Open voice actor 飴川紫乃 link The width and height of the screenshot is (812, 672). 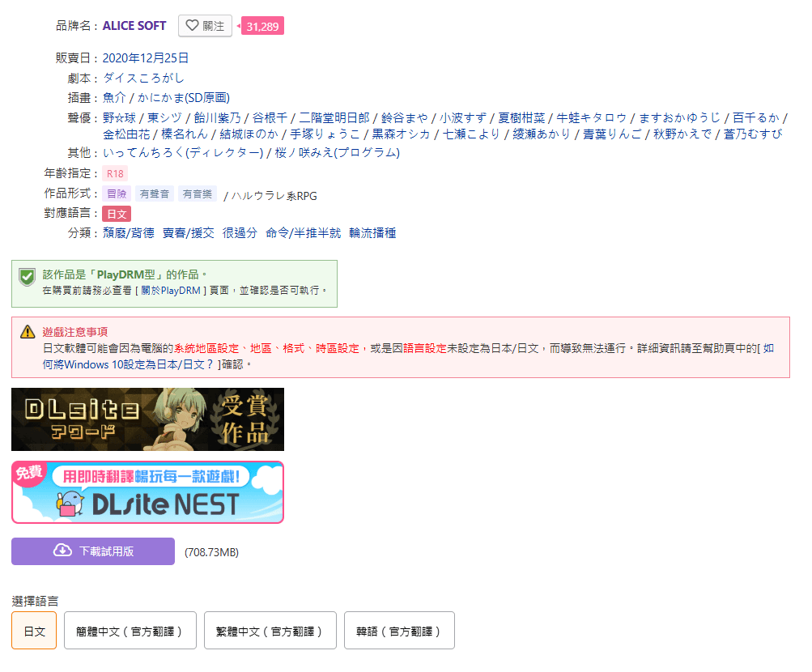pos(218,118)
